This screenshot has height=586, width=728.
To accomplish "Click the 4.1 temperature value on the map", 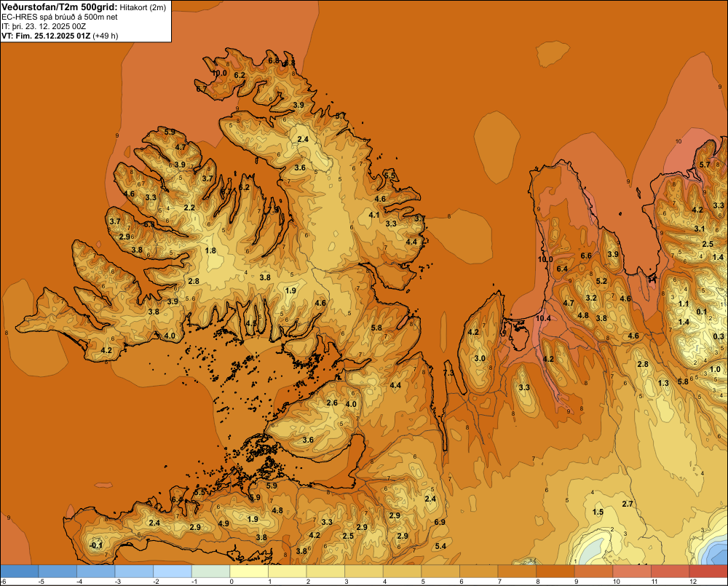I will 374,215.
